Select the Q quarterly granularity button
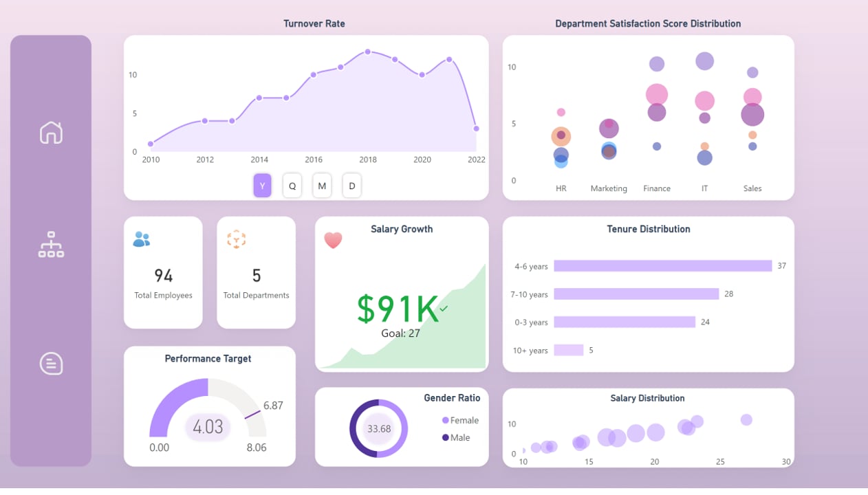The height and width of the screenshot is (495, 868). click(292, 186)
